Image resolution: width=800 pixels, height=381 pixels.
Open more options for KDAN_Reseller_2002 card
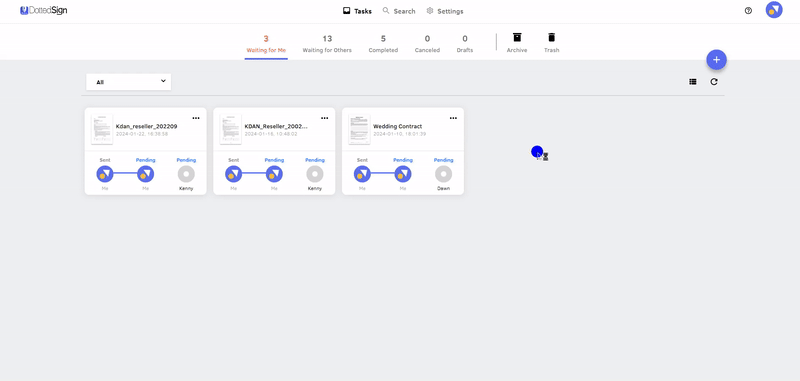coord(324,118)
